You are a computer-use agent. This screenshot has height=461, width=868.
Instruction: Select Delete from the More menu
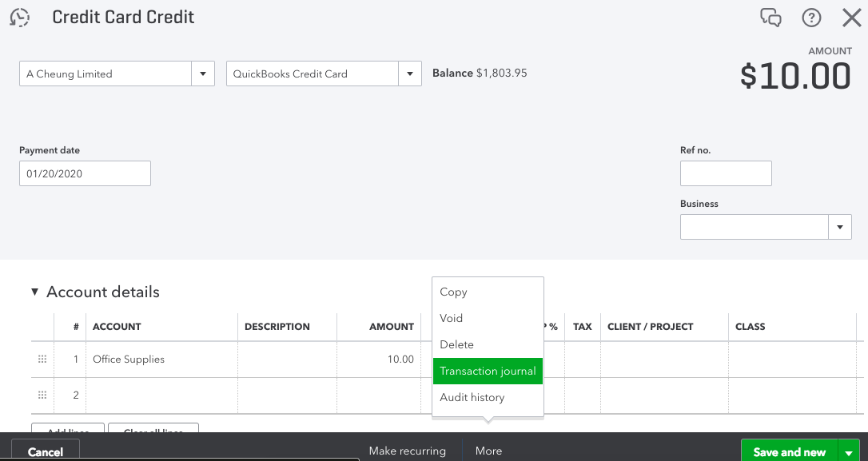456,344
